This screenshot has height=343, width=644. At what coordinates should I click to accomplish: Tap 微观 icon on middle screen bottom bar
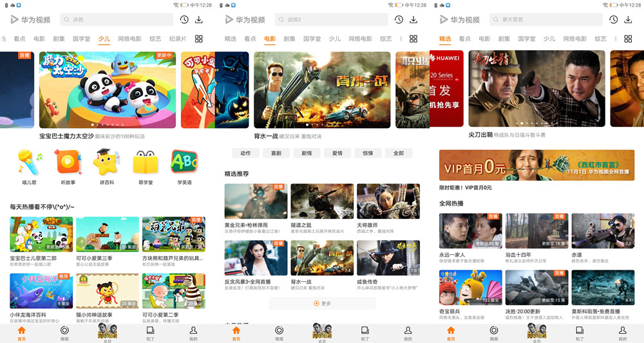pyautogui.click(x=279, y=331)
